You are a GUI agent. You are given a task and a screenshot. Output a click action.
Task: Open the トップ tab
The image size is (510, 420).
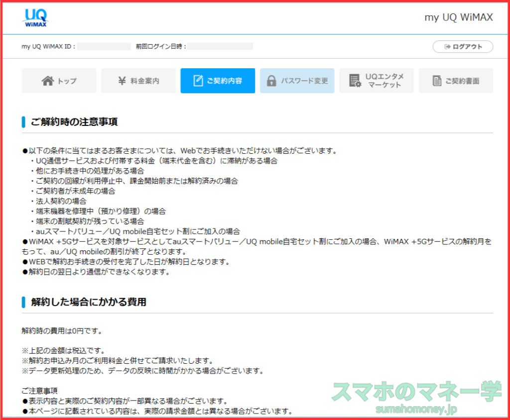pos(59,81)
